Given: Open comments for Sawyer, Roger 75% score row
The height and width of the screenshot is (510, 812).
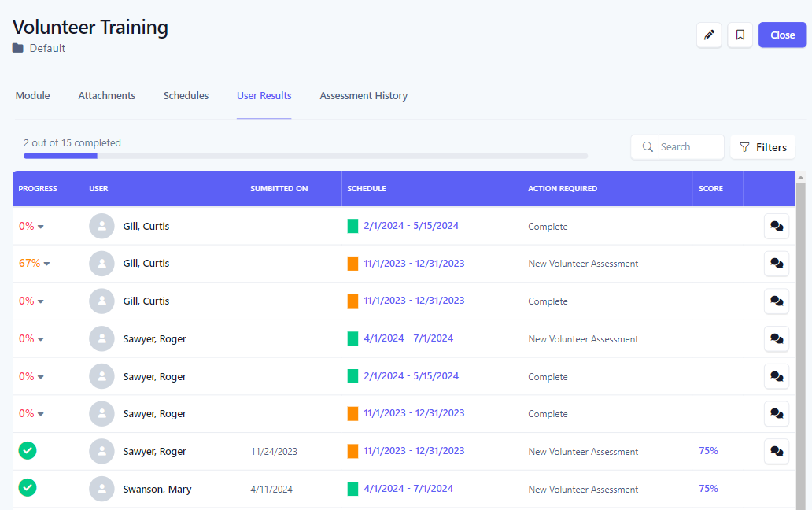Looking at the screenshot, I should [777, 451].
